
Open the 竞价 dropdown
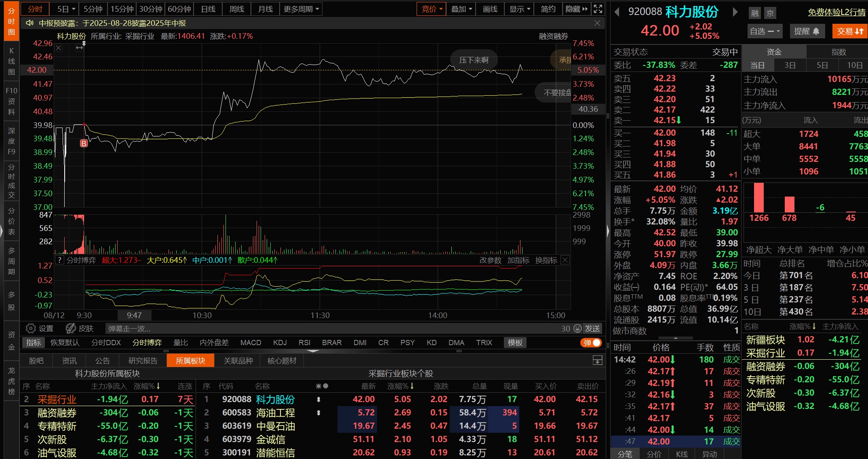tap(431, 9)
